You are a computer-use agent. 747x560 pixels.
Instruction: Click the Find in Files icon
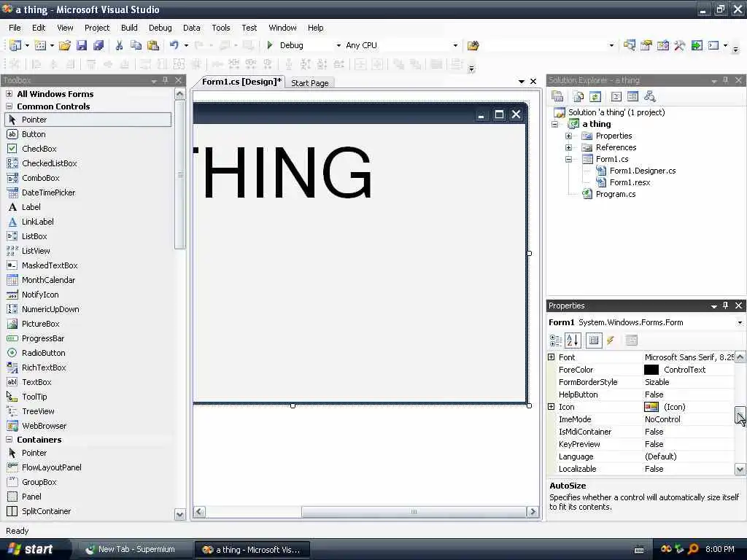473,45
